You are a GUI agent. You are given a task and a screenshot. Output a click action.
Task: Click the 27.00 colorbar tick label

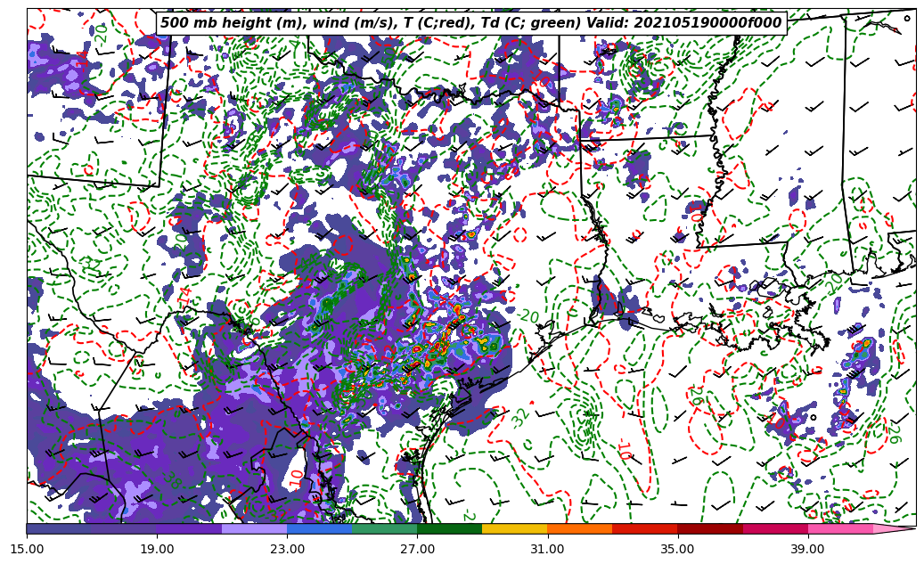click(x=417, y=549)
